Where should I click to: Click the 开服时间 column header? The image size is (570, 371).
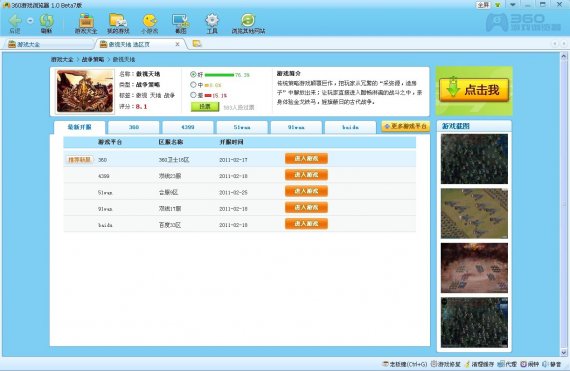(232, 142)
